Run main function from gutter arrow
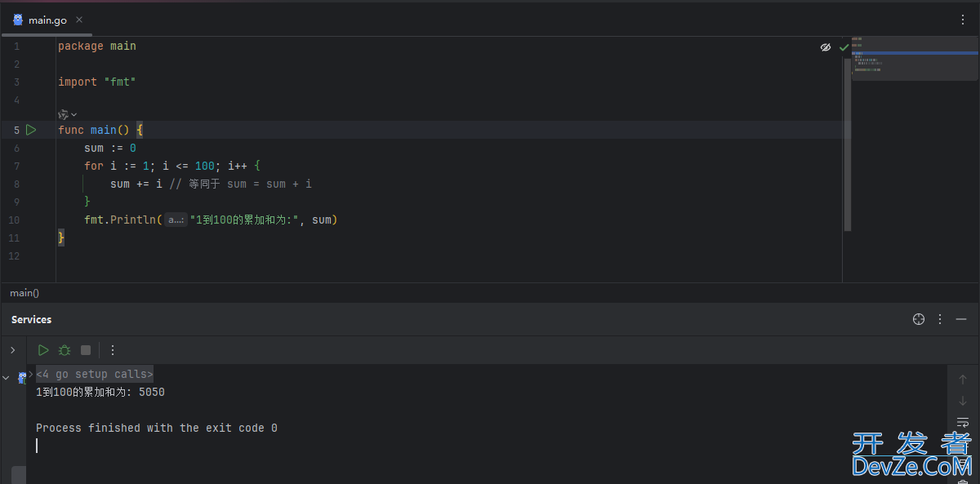Image resolution: width=980 pixels, height=484 pixels. tap(31, 130)
